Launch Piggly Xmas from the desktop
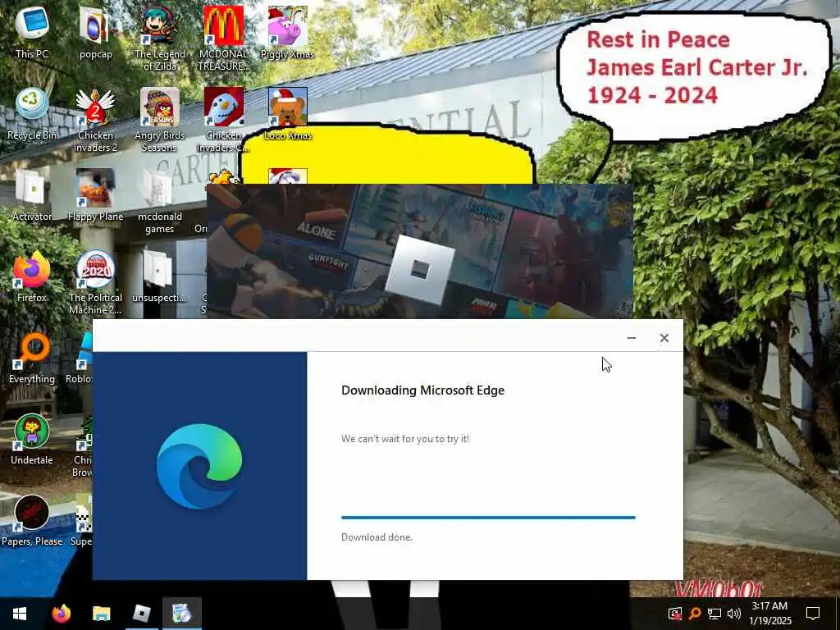Viewport: 840px width, 630px height. click(x=288, y=33)
